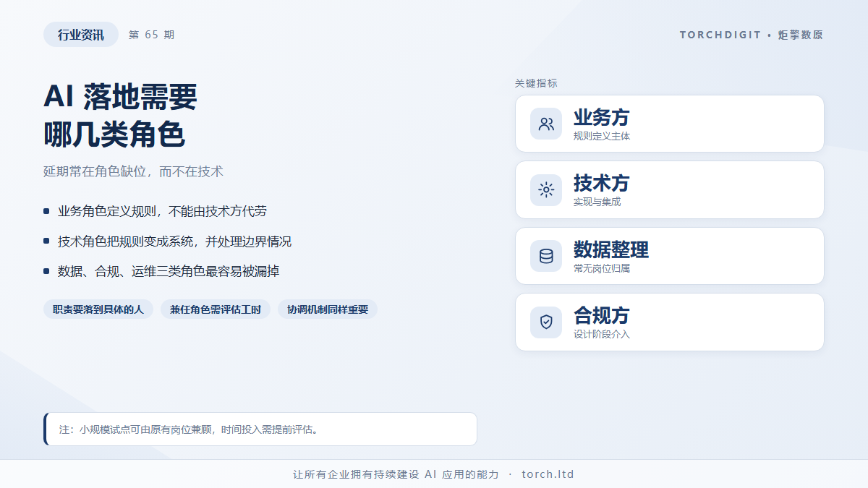
Task: Open the torch.ltd link in the footer
Action: [x=548, y=474]
